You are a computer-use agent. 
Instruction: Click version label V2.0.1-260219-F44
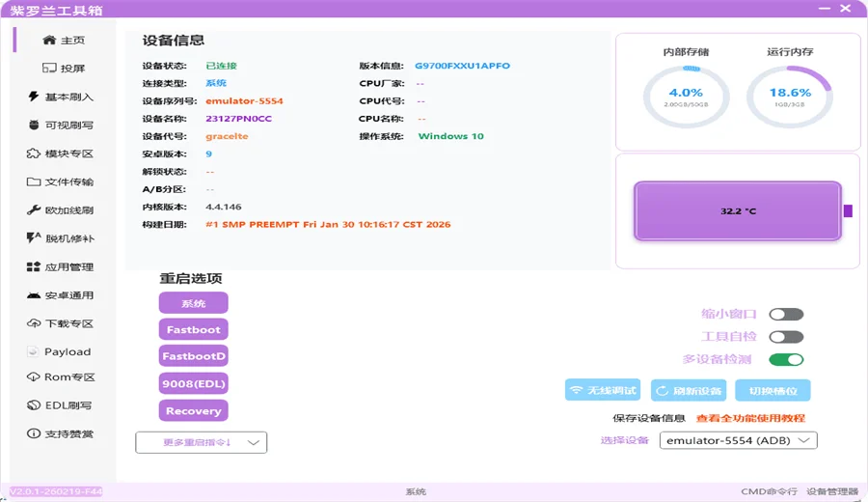click(56, 491)
